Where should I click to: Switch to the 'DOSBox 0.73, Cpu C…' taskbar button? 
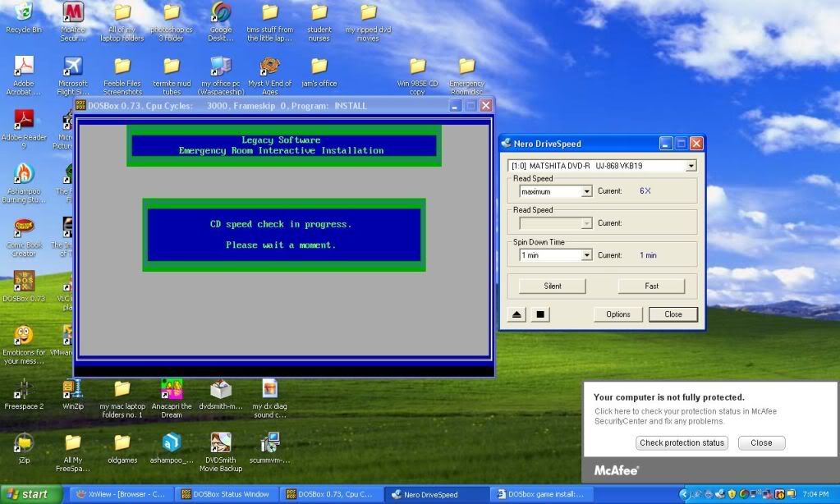[331, 494]
